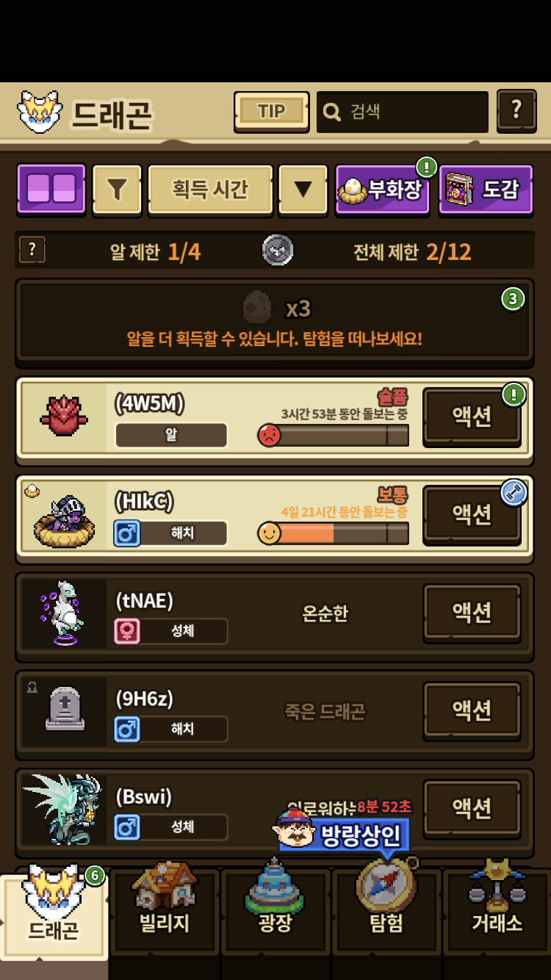Open the 획득 시간 sort option
This screenshot has height=980, width=551.
[210, 190]
